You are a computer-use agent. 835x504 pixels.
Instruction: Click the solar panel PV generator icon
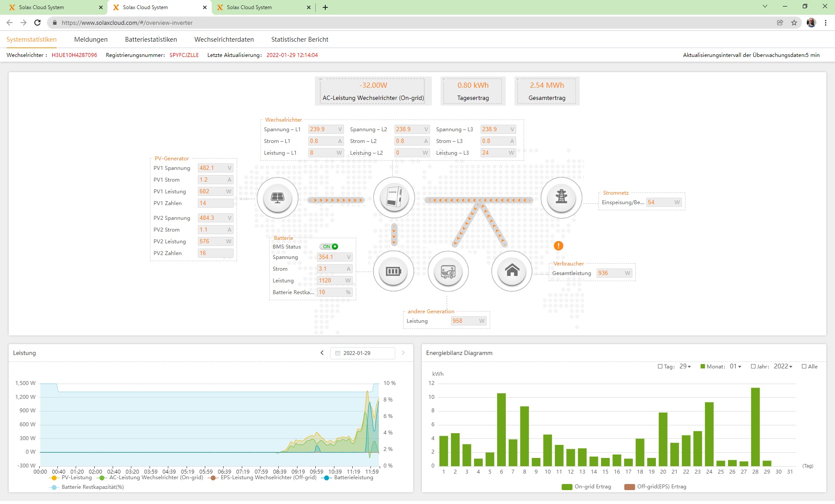[x=277, y=198]
